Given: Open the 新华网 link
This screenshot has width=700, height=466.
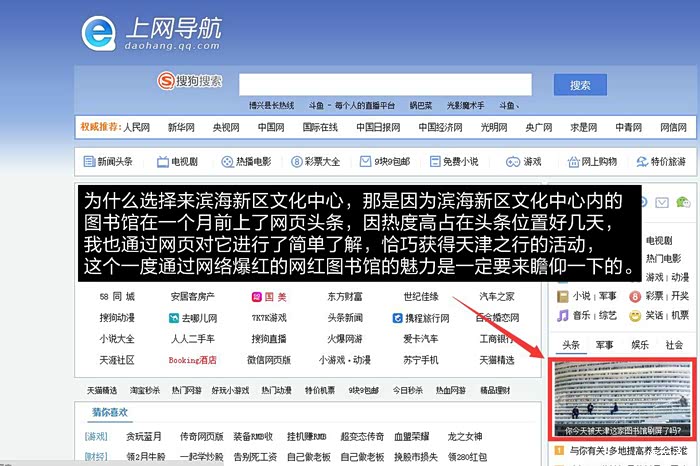Looking at the screenshot, I should (181, 127).
